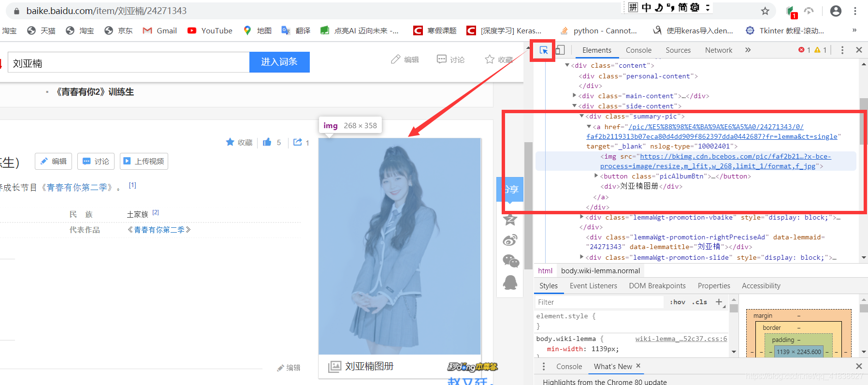868x385 pixels.
Task: Show hidden bookmarks overflow chevron
Action: [854, 30]
